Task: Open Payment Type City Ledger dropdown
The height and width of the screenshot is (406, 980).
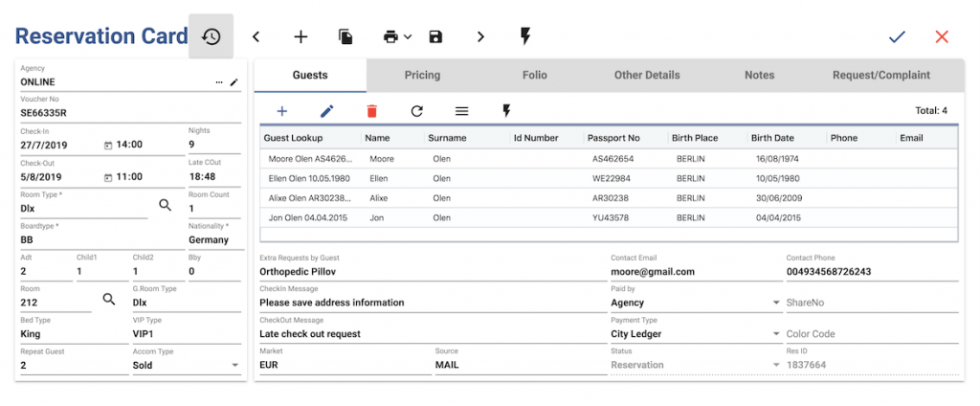Action: [x=776, y=334]
